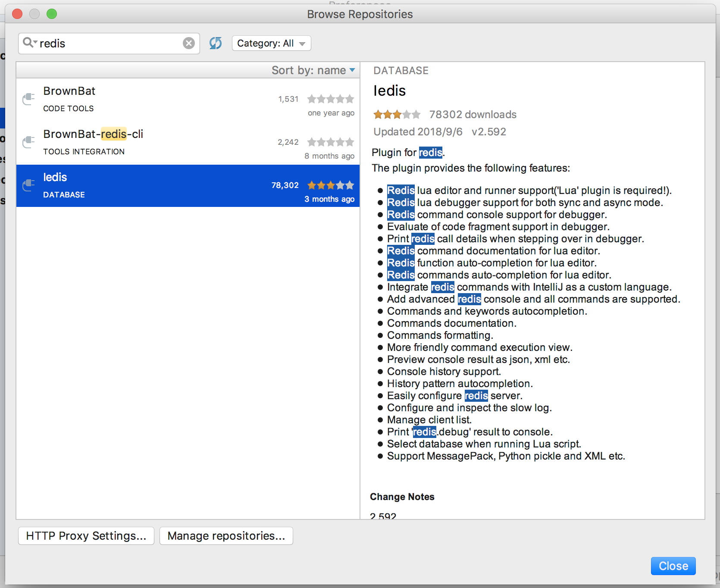
Task: Open Manage repositories dialog
Action: pyautogui.click(x=226, y=536)
